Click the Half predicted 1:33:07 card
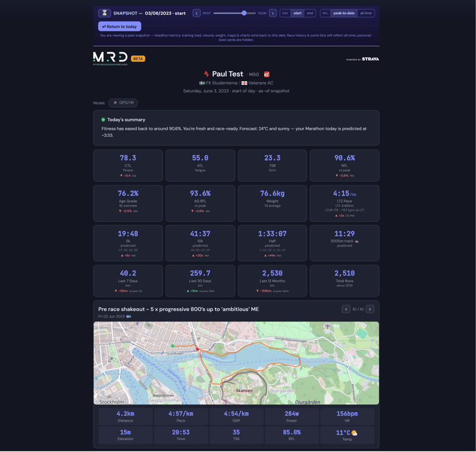The image size is (476, 452). click(x=273, y=243)
